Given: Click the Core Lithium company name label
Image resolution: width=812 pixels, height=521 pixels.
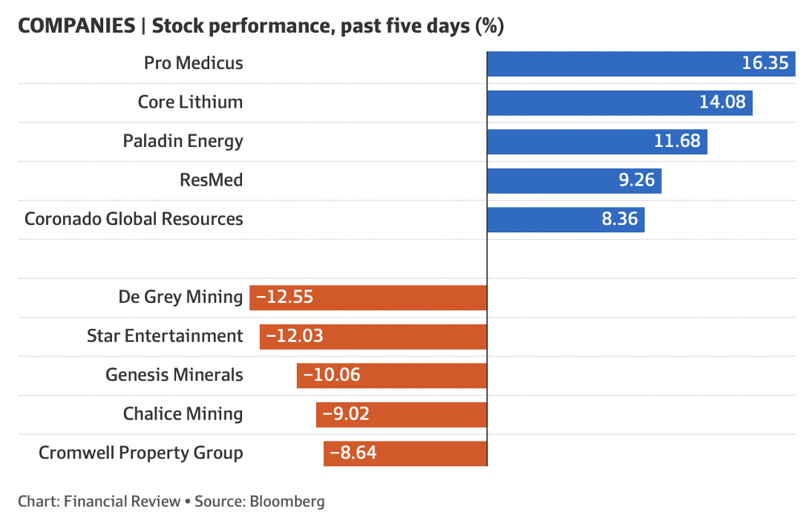Looking at the screenshot, I should (x=190, y=102).
